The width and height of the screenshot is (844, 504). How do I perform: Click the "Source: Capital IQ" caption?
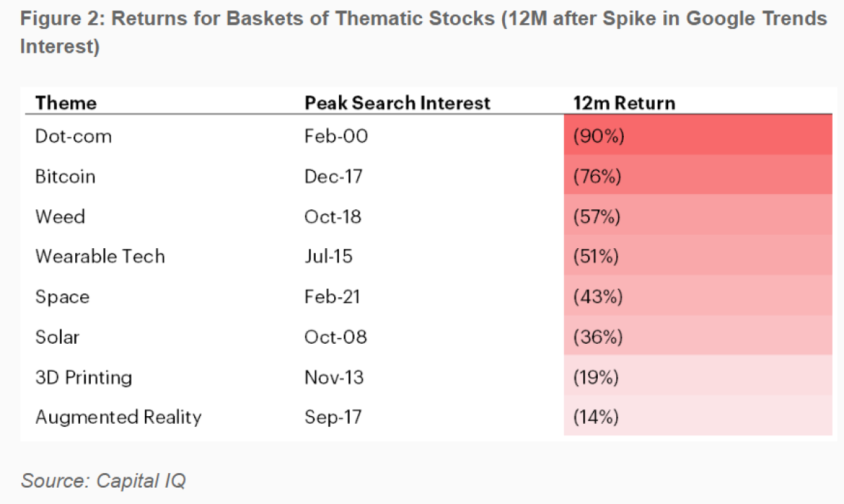pos(103,481)
